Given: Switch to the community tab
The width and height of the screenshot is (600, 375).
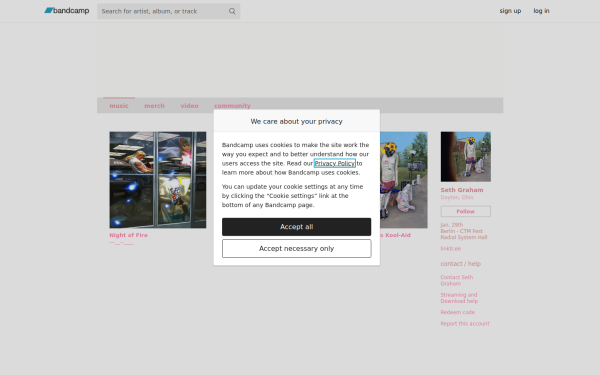Looking at the screenshot, I should click(x=232, y=106).
